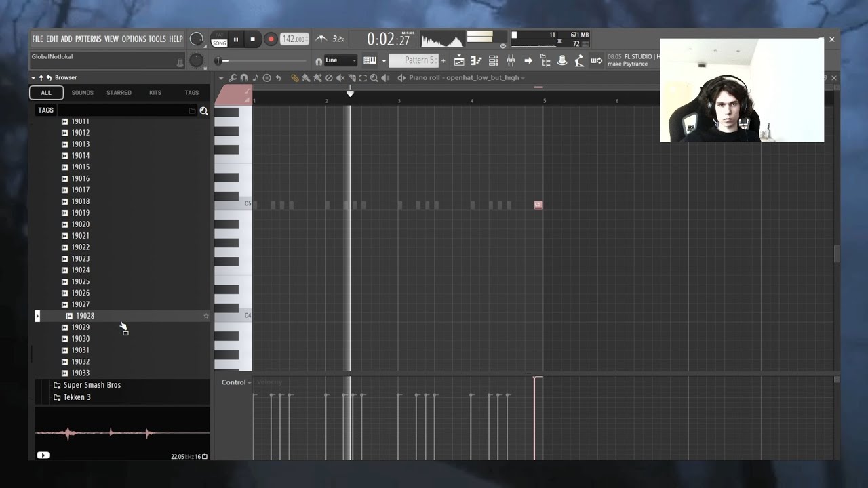
Task: Click the loop recording icon on toolbar
Action: [x=597, y=60]
